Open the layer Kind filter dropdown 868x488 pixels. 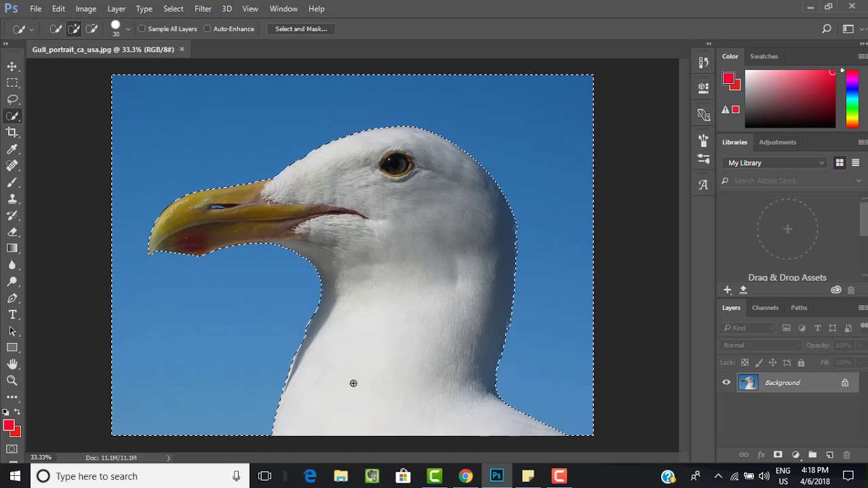(x=749, y=328)
